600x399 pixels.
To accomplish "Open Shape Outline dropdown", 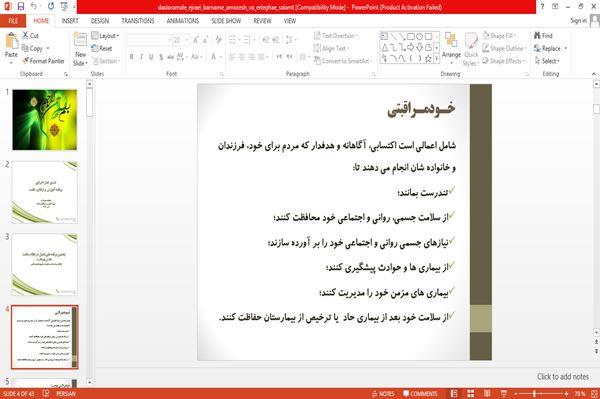I will 504,48.
